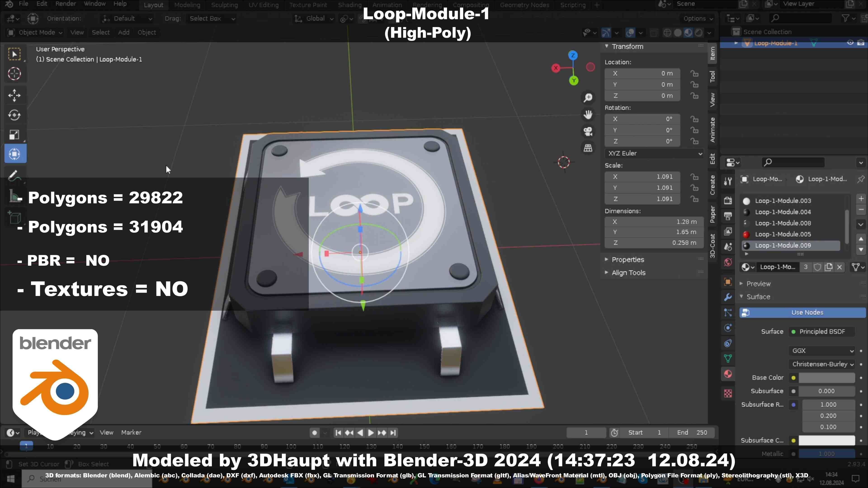The image size is (868, 488).
Task: Select the Select Box tool in toolbar
Action: [x=14, y=54]
